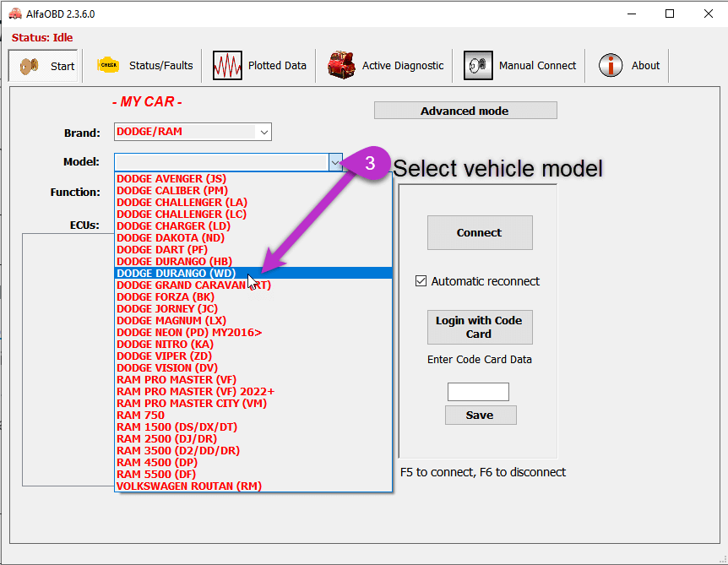Select DODGE CALIBER (PM) model
Viewport: 728px width, 565px height.
tap(253, 190)
